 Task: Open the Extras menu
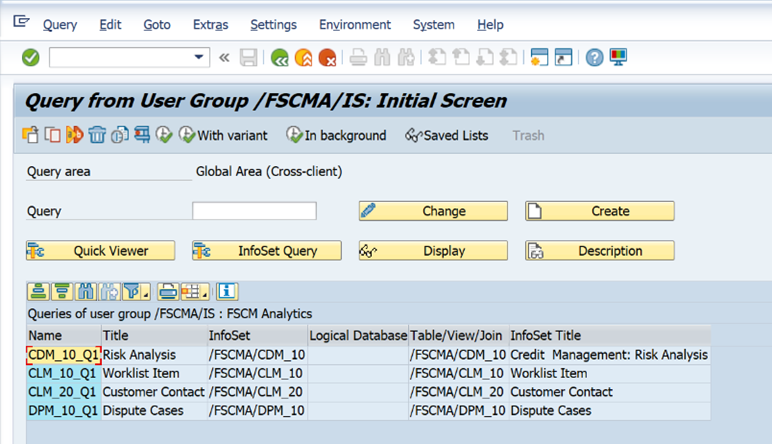pyautogui.click(x=211, y=25)
